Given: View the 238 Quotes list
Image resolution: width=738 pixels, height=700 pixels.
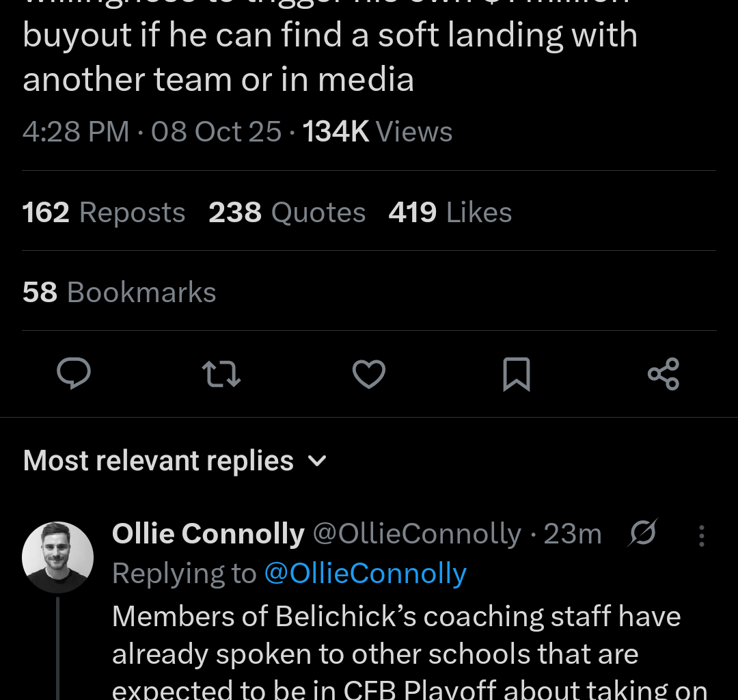Looking at the screenshot, I should (x=287, y=213).
